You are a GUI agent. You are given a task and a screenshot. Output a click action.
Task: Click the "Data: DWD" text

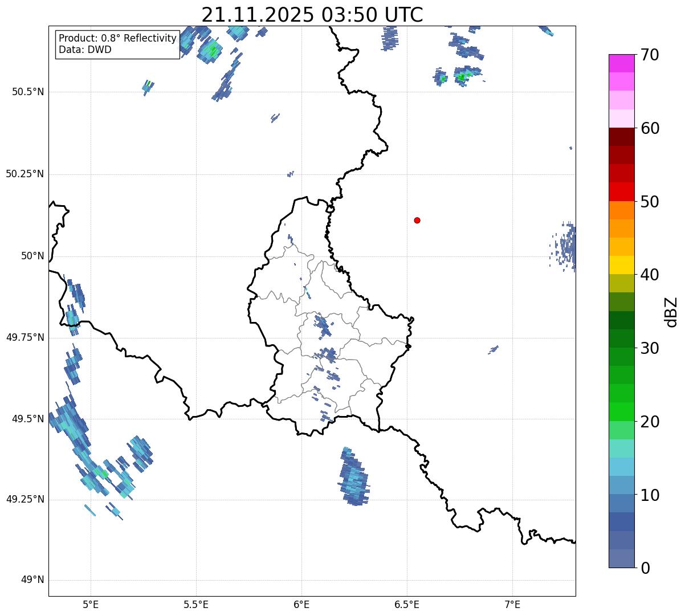tap(85, 50)
